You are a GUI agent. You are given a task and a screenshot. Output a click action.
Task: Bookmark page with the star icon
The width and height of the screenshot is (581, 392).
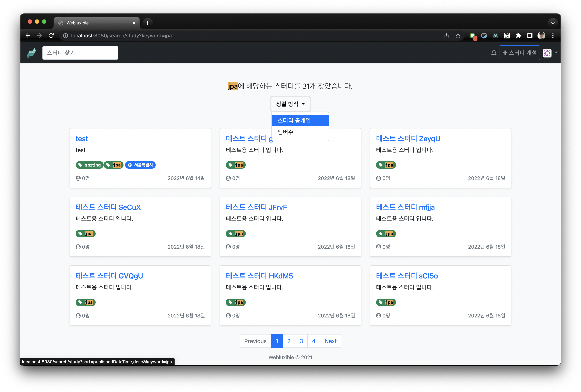click(x=458, y=36)
